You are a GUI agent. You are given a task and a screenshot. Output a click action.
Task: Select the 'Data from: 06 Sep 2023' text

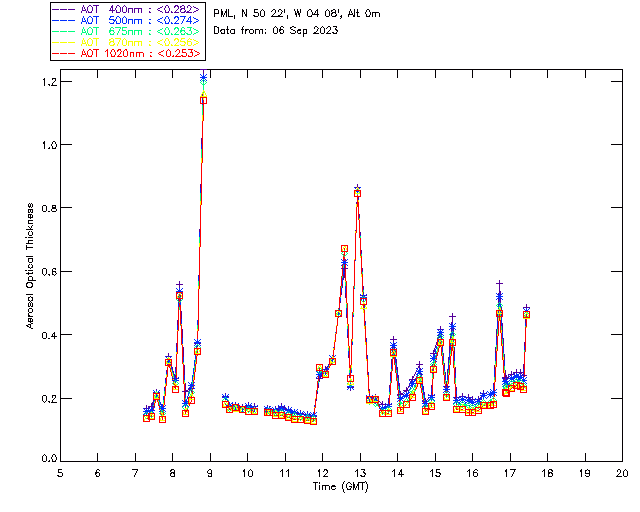(276, 31)
